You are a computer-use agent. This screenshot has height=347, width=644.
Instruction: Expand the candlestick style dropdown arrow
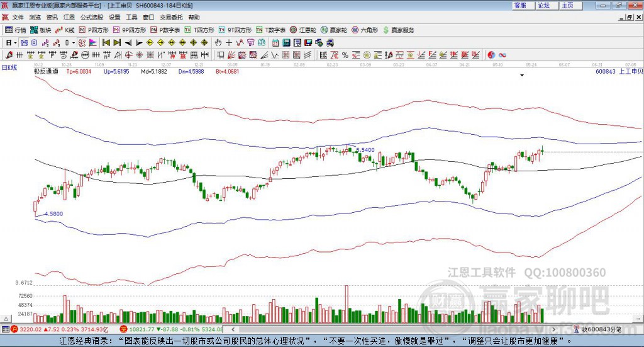[74, 43]
